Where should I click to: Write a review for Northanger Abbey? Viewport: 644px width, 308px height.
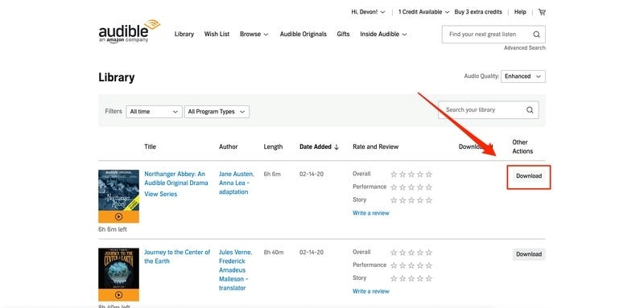[370, 213]
